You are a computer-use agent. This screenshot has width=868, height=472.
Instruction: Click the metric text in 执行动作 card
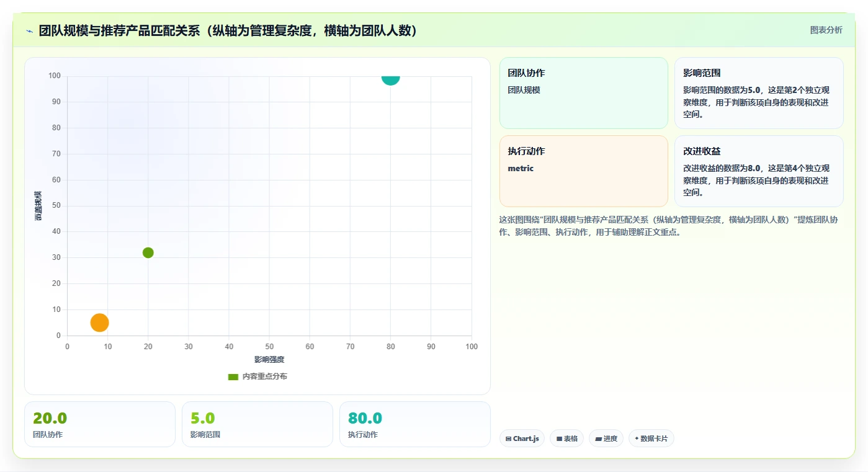pyautogui.click(x=521, y=168)
